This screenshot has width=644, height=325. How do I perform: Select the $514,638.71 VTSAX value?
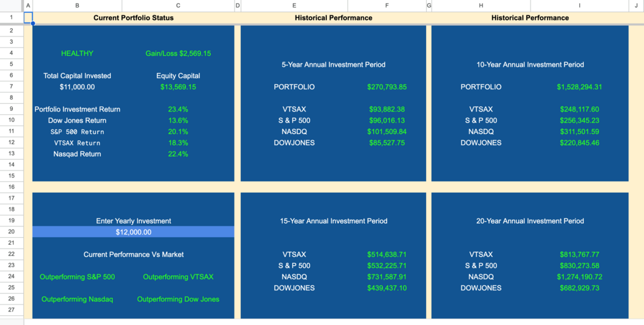(387, 254)
